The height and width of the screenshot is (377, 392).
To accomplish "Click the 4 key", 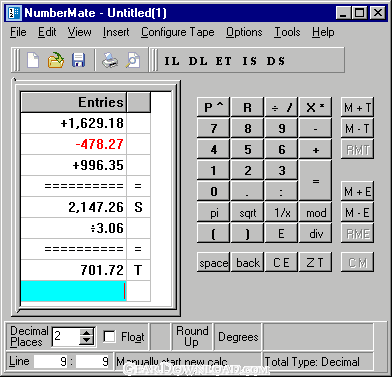I will 213,149.
